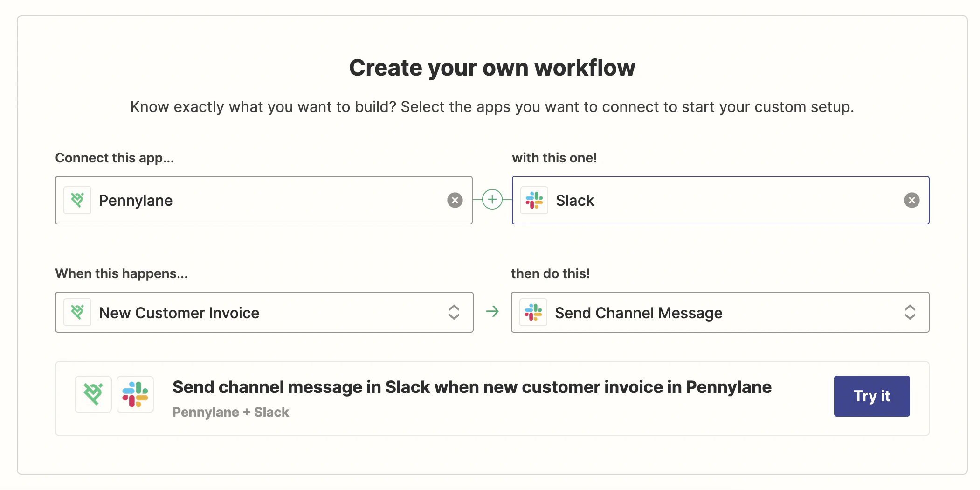This screenshot has width=980, height=490.
Task: Click the Slack app input field
Action: (x=720, y=200)
